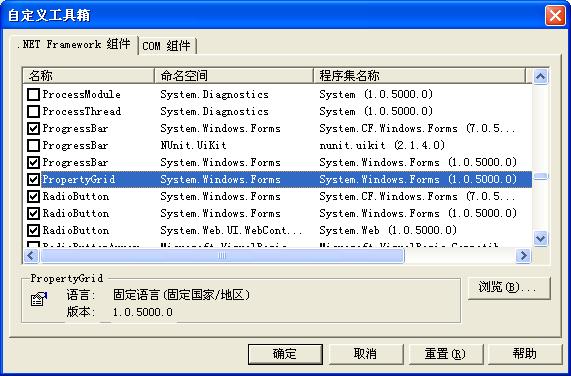
Task: Select the ProcessModule row name
Action: point(82,95)
